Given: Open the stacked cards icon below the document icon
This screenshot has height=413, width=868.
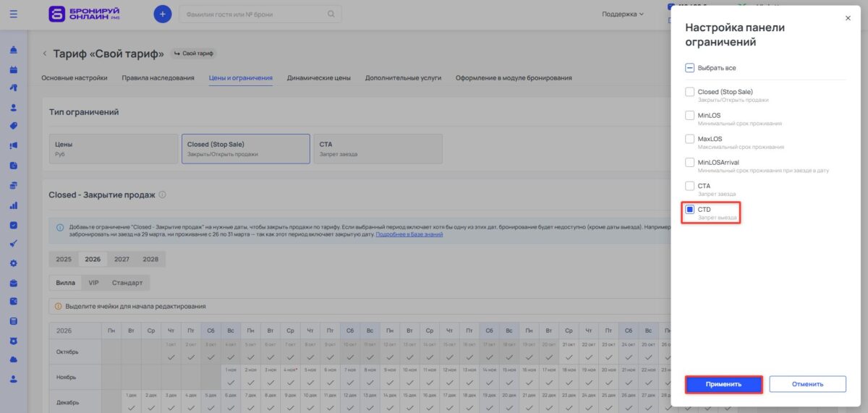Looking at the screenshot, I should click(14, 185).
